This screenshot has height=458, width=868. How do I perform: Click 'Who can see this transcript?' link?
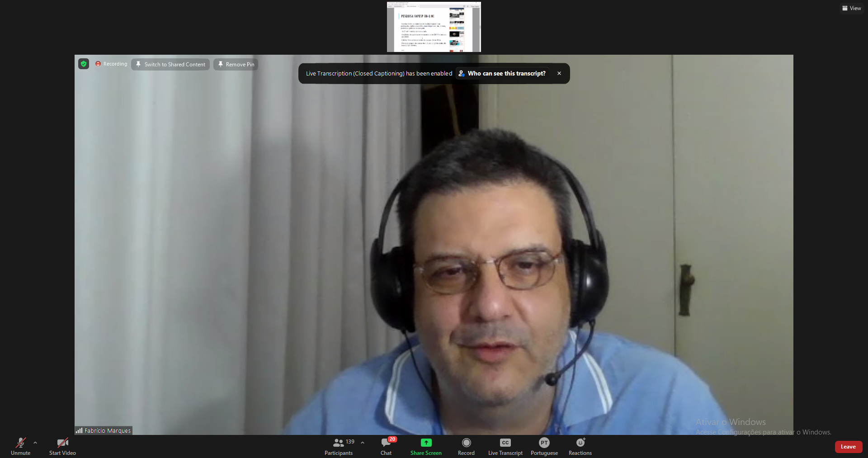tap(502, 73)
